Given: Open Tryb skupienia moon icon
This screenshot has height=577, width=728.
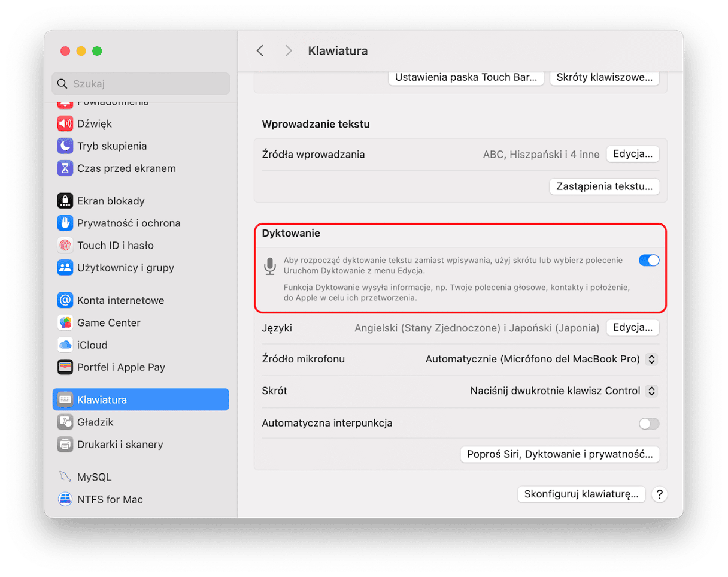Looking at the screenshot, I should click(65, 146).
